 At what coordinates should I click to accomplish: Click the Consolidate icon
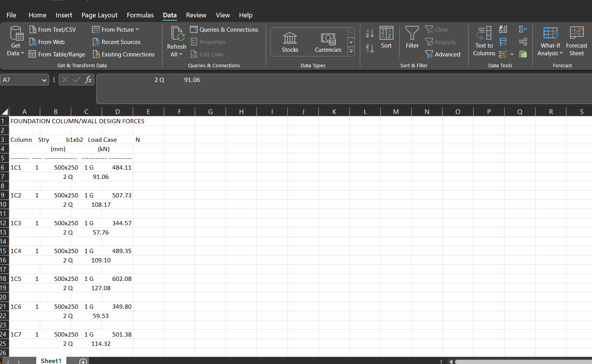click(x=523, y=29)
